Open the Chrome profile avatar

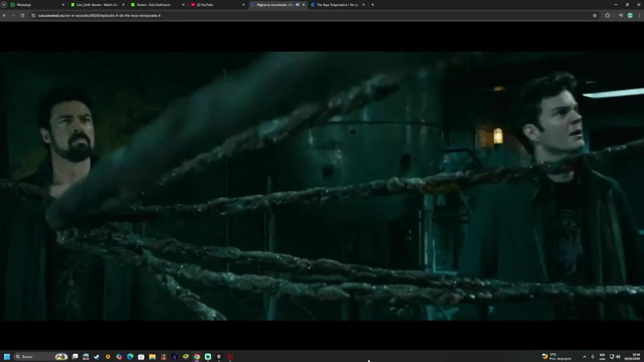(630, 16)
